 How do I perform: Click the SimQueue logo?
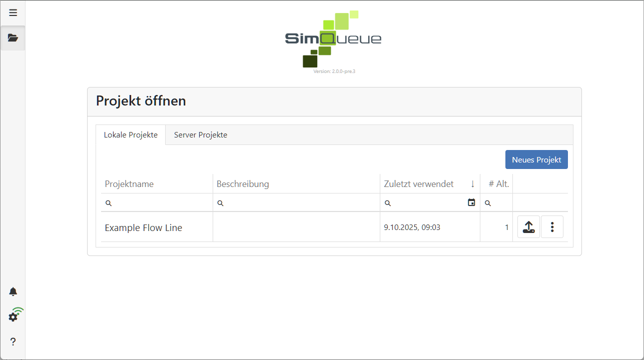333,39
